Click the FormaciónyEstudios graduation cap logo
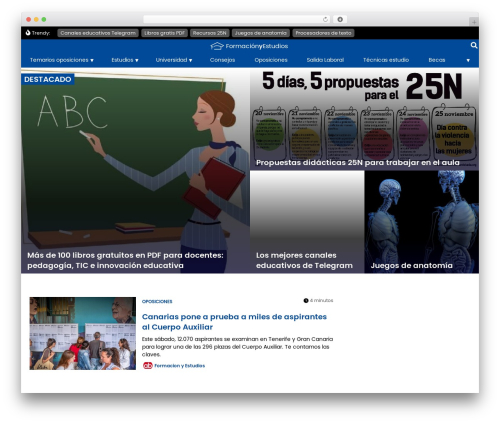This screenshot has width=500, height=423. tap(217, 46)
